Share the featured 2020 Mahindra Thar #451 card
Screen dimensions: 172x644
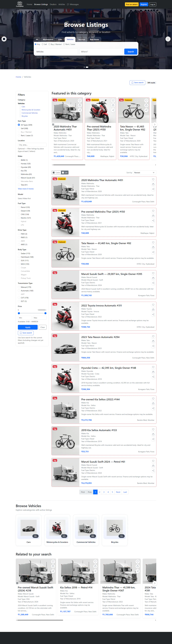[x=80, y=110]
